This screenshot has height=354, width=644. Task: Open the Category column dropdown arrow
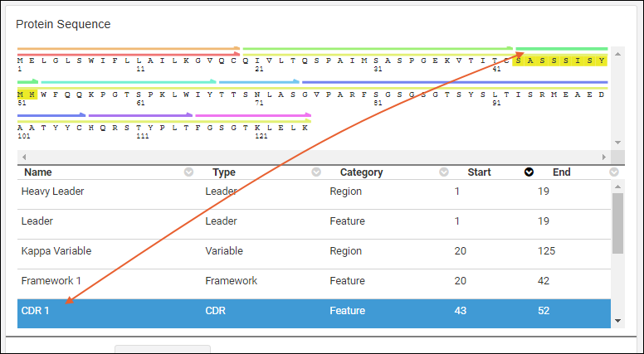[444, 172]
